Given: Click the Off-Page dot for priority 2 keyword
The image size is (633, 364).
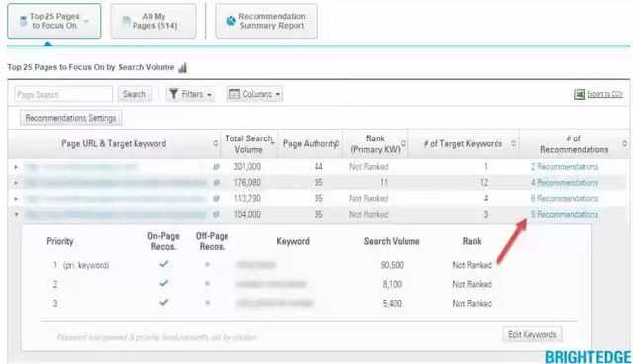Looking at the screenshot, I should pyautogui.click(x=207, y=284).
